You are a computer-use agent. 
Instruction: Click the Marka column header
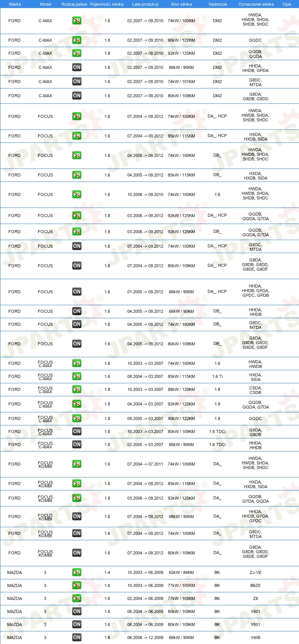pos(15,4)
